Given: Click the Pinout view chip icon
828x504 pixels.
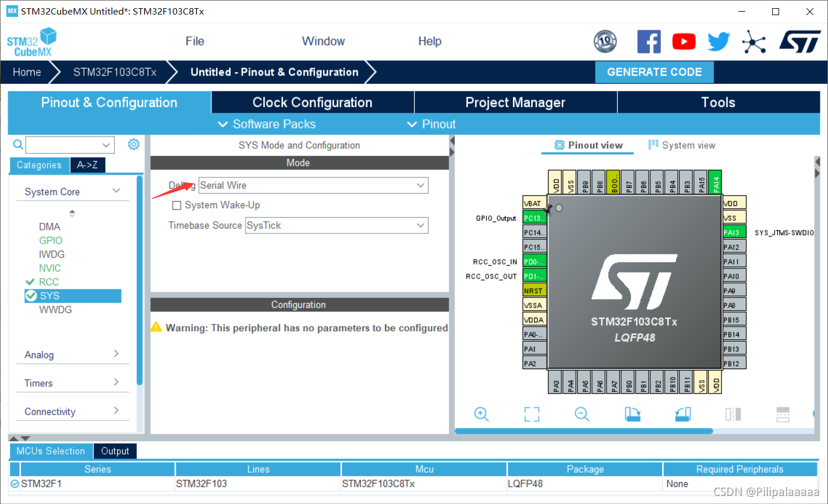Looking at the screenshot, I should coord(559,145).
